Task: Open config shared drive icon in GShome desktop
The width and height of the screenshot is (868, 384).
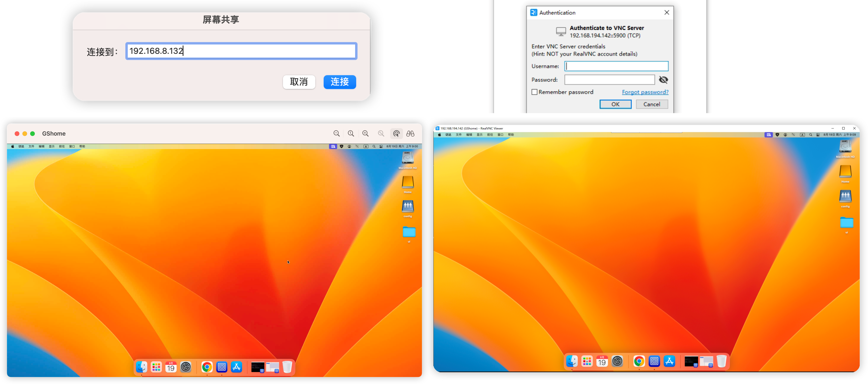Action: (408, 206)
